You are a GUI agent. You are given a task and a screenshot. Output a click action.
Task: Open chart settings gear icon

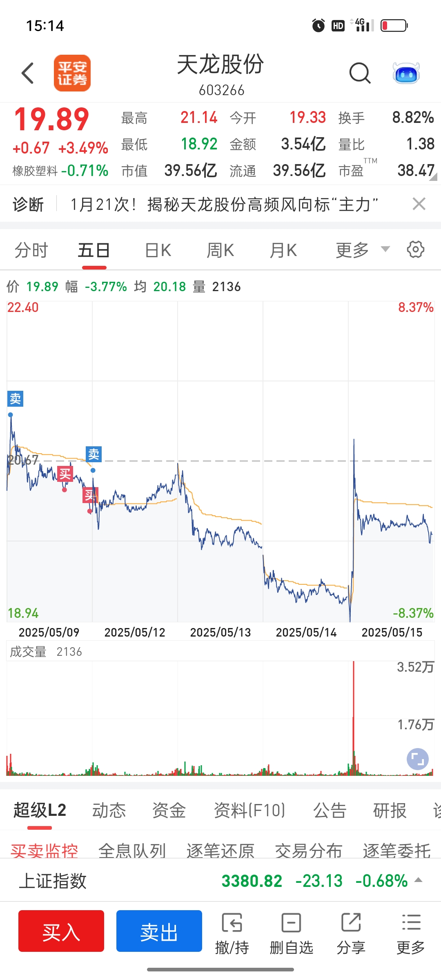[x=416, y=249]
